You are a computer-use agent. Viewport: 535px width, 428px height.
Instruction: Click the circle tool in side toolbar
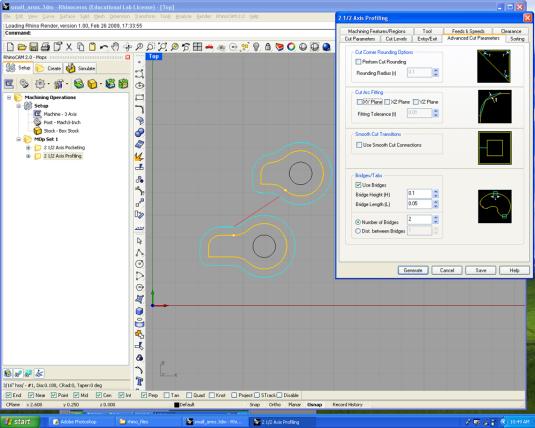coord(139,264)
